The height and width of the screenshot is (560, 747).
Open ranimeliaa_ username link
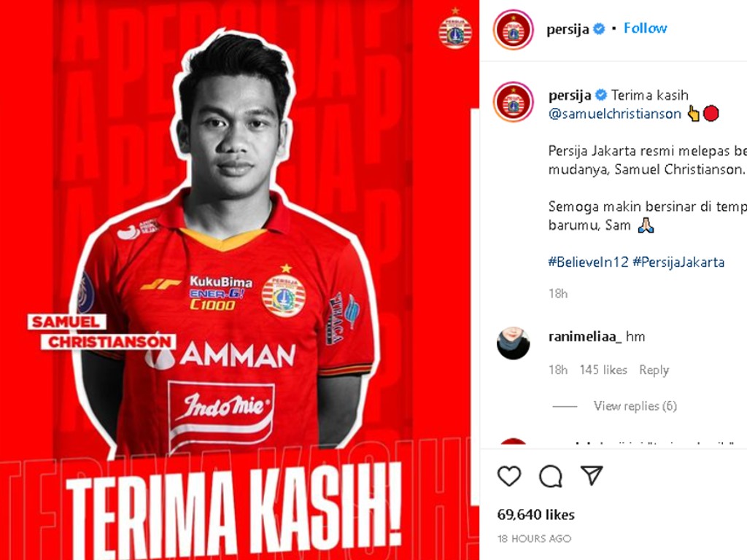[585, 337]
